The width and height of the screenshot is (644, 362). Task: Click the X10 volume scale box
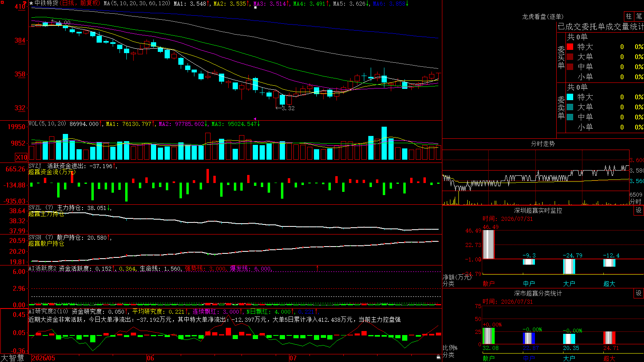coord(21,157)
